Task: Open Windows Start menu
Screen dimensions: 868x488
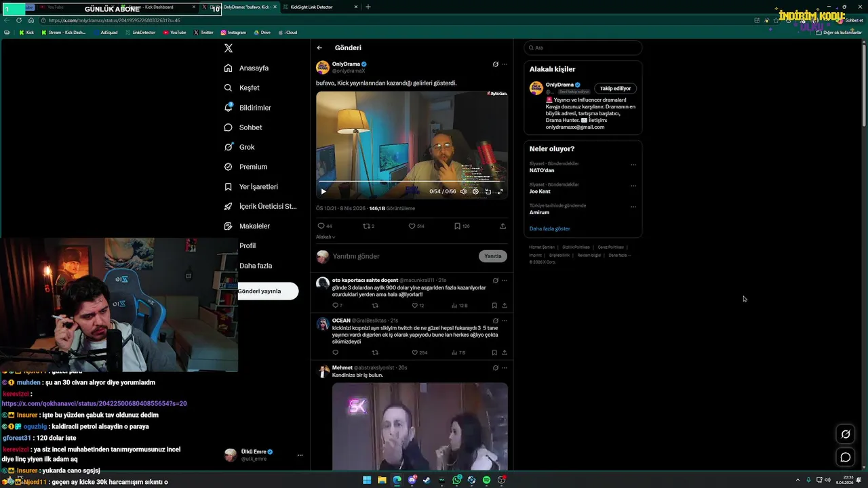Action: tap(367, 480)
